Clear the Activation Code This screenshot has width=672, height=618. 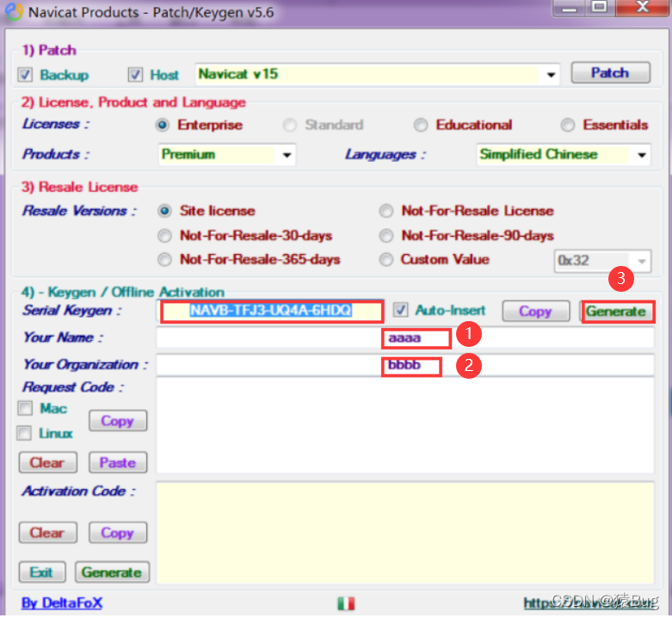click(48, 533)
